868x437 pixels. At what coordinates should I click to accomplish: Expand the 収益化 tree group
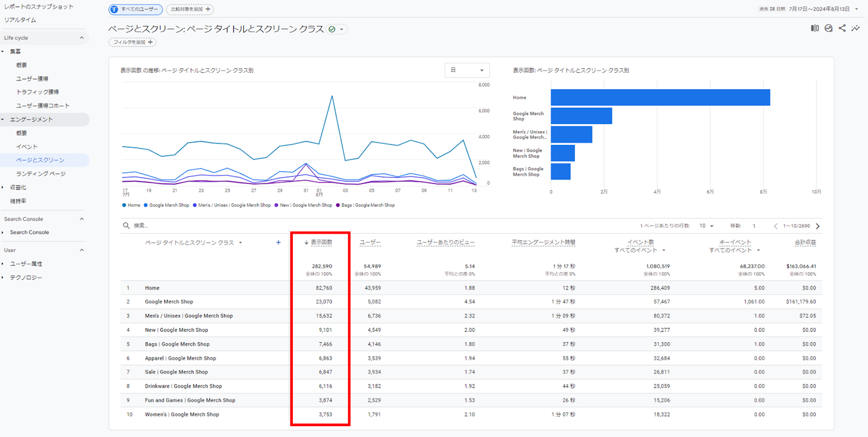point(3,188)
